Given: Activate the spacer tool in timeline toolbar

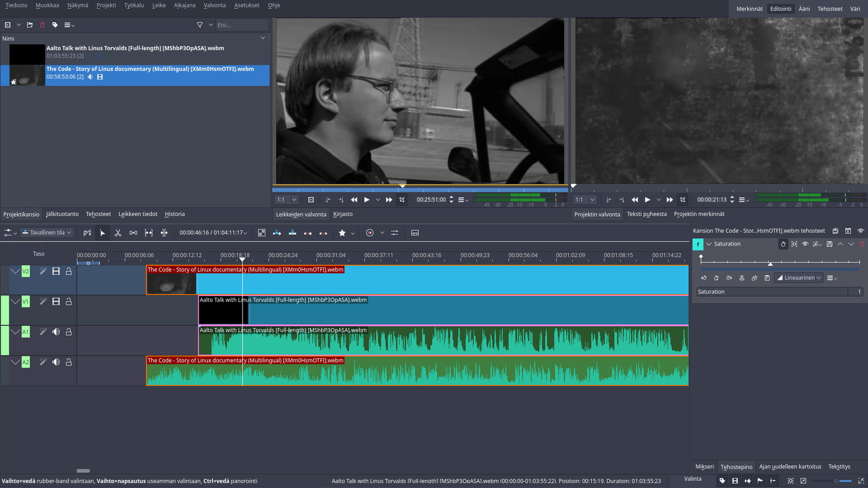Looking at the screenshot, I should [133, 233].
